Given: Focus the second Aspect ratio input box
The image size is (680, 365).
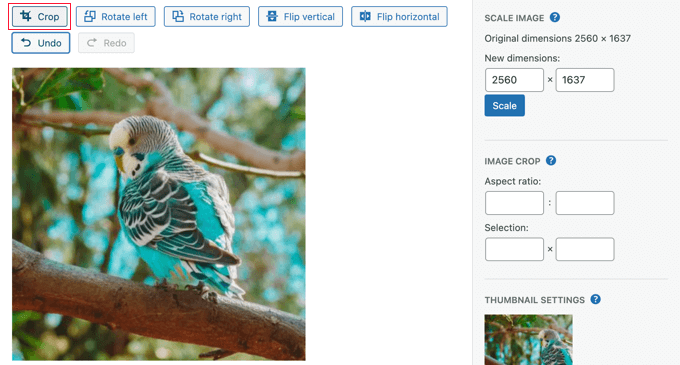Looking at the screenshot, I should coord(585,203).
